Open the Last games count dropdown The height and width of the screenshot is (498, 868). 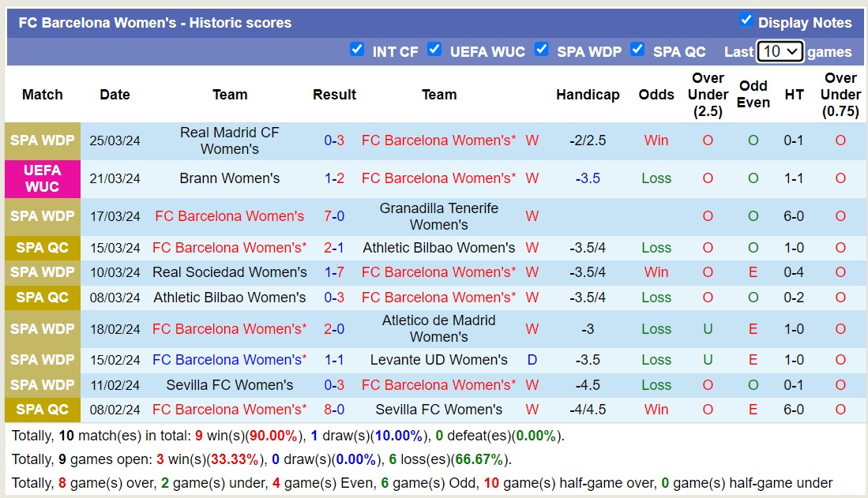(x=780, y=52)
